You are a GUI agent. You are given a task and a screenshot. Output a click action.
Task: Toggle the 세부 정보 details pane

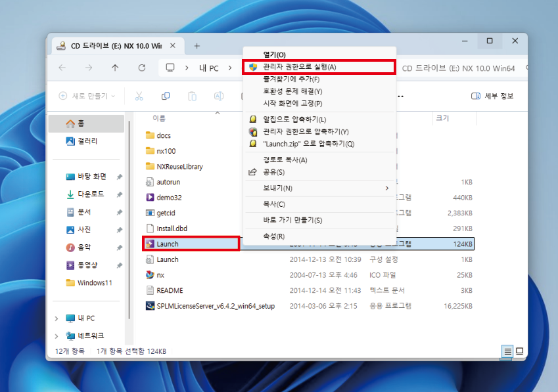click(492, 96)
